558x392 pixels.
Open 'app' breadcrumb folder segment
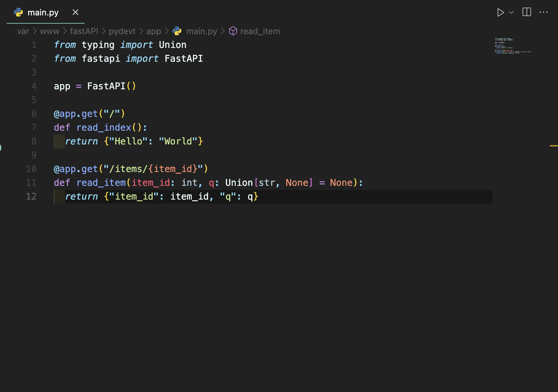154,31
